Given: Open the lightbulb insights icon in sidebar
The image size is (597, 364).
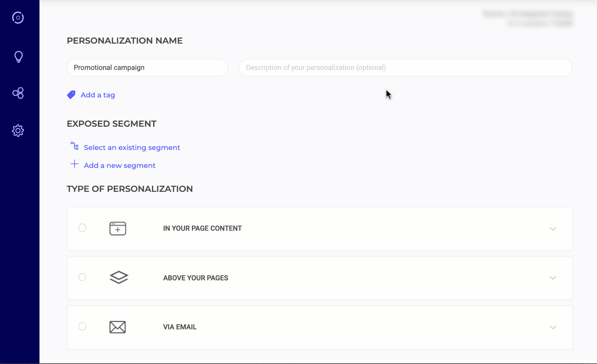Looking at the screenshot, I should pyautogui.click(x=19, y=57).
